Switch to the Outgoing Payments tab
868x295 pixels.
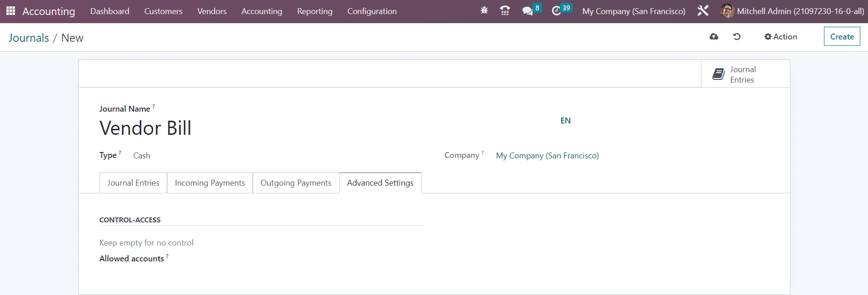point(296,183)
